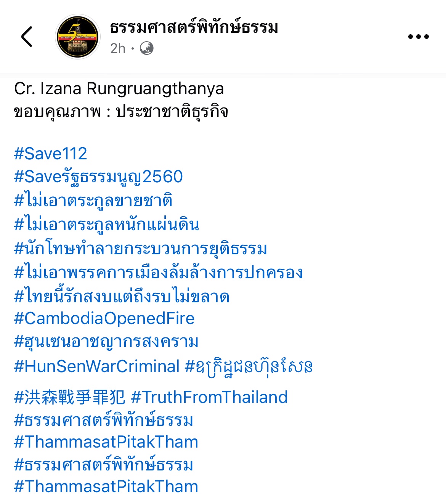Open the page profile picture
Screen dimensions: 446x504
coord(78,37)
